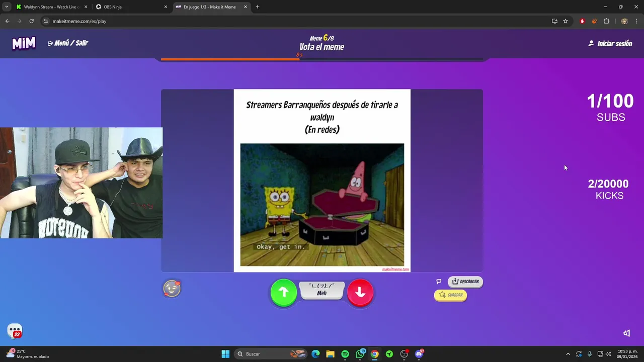
Task: Open Microsoft Edge from the taskbar
Action: (315, 354)
